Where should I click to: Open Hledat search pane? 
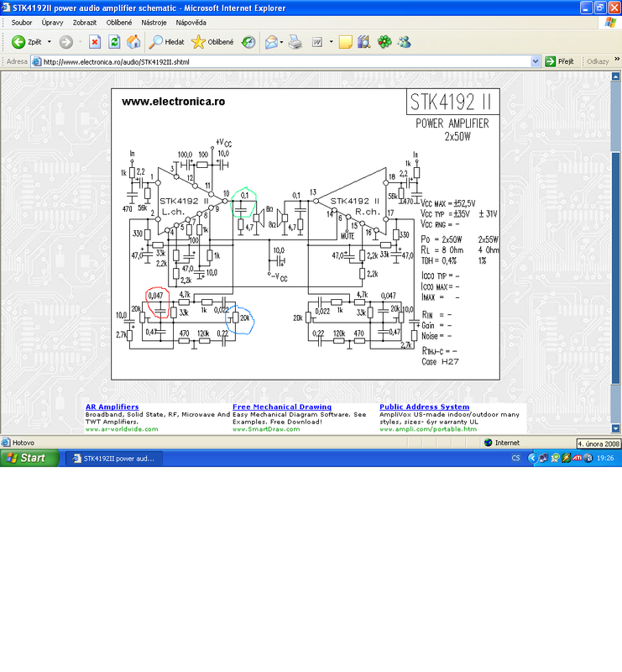[x=167, y=42]
